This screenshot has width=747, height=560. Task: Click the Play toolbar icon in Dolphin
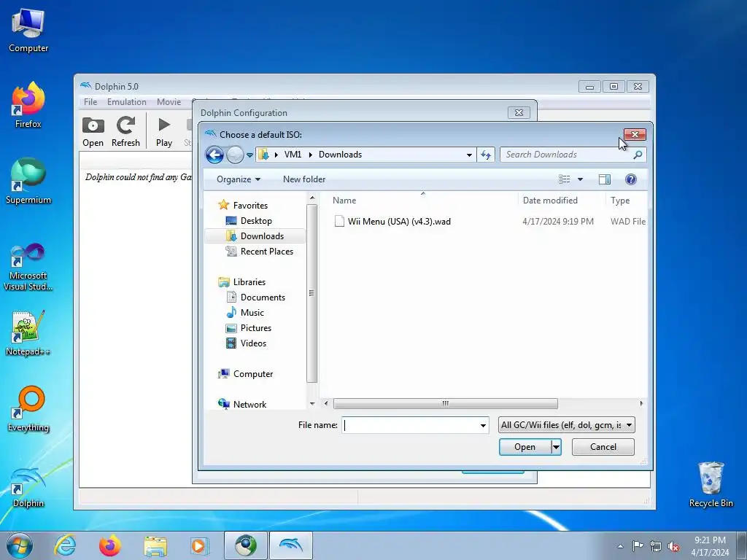[164, 132]
